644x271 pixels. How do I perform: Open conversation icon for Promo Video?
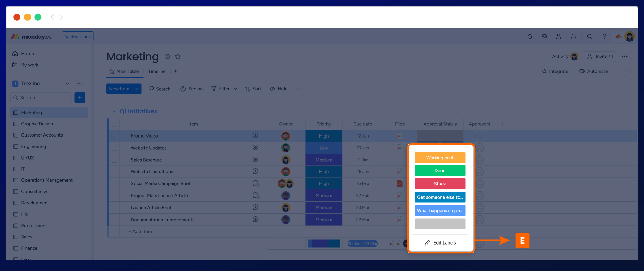255,135
